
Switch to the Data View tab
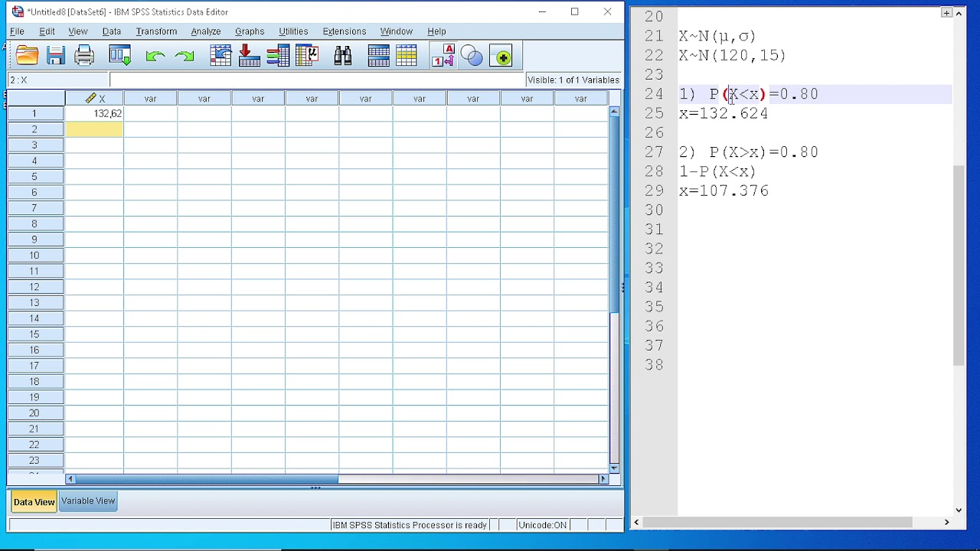pos(34,501)
